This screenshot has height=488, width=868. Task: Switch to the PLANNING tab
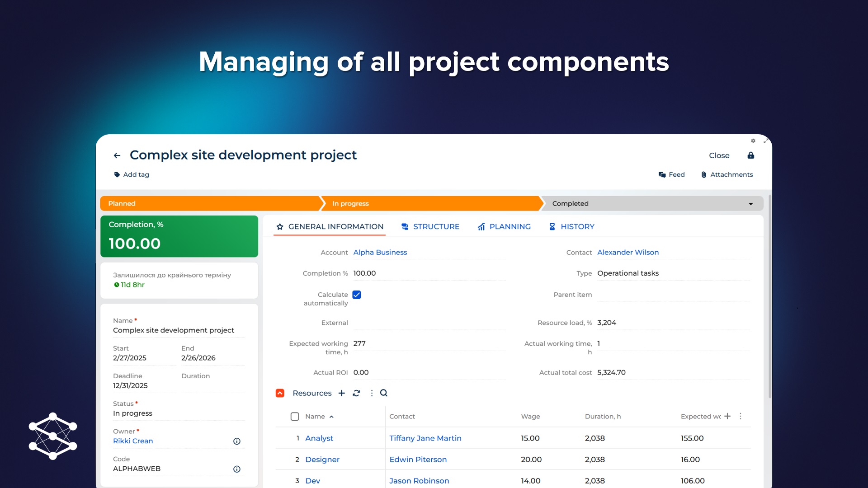504,227
